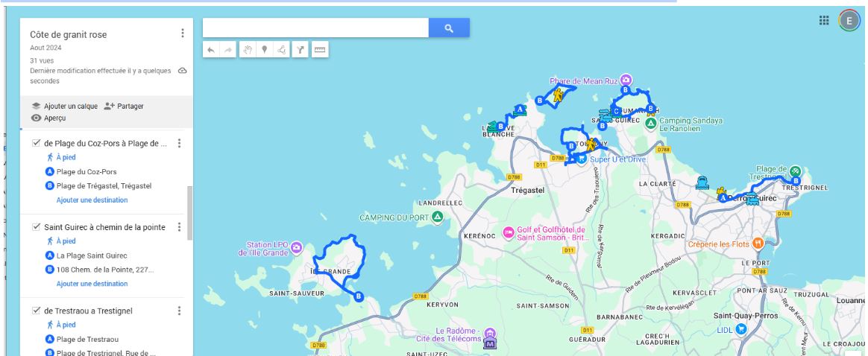868x356 pixels.
Task: Click the LIDL shopping cart pin
Action: point(740,329)
